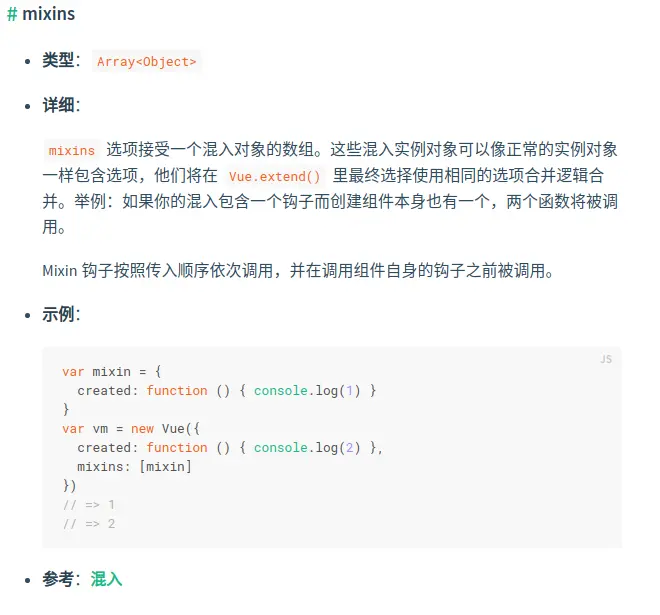
Task: Click console.log(1) in code block
Action: coord(307,391)
